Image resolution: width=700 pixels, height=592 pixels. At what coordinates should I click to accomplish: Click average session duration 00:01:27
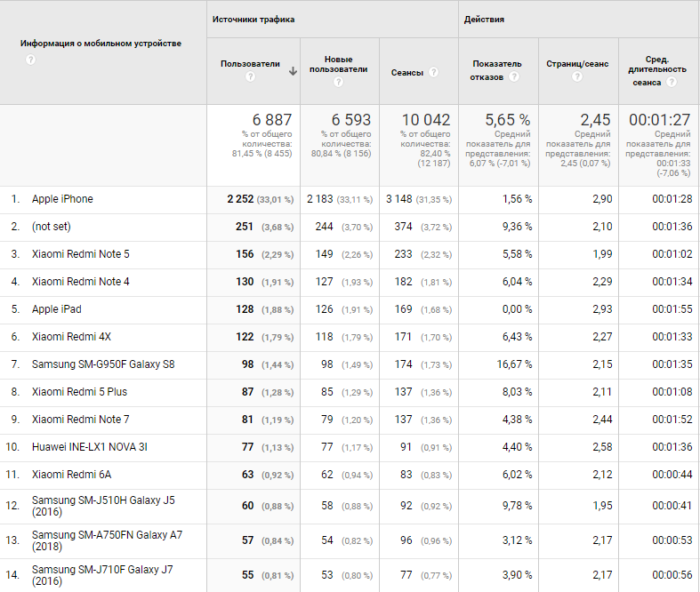(x=659, y=120)
